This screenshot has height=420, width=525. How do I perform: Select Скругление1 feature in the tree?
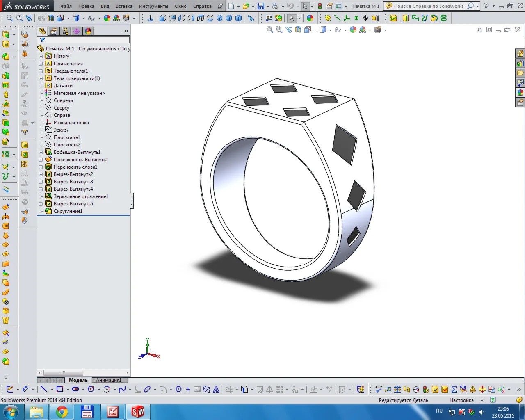(68, 211)
